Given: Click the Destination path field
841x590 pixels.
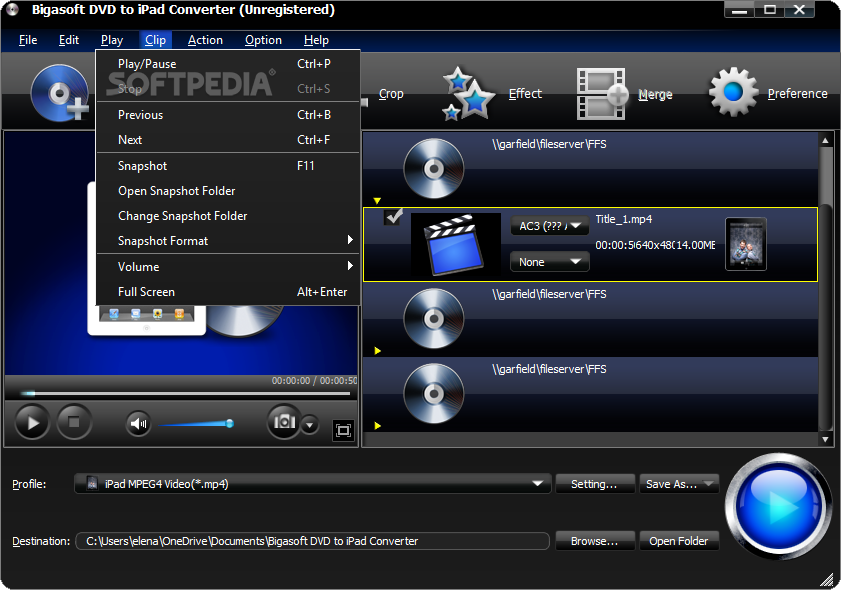Looking at the screenshot, I should 312,541.
